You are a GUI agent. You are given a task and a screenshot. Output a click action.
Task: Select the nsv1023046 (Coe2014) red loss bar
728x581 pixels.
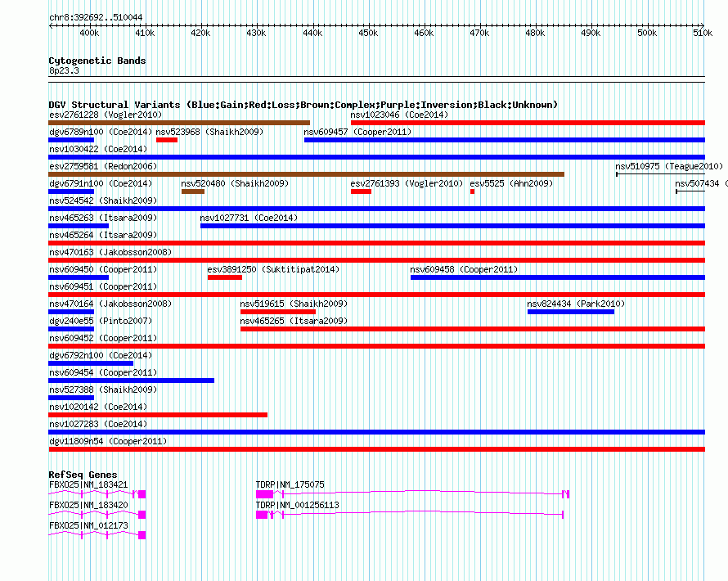(x=528, y=123)
